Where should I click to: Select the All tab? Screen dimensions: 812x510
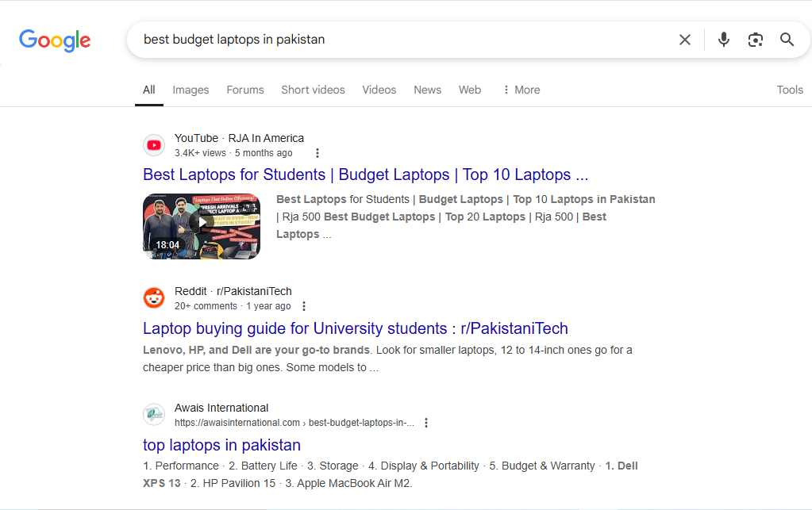click(149, 90)
